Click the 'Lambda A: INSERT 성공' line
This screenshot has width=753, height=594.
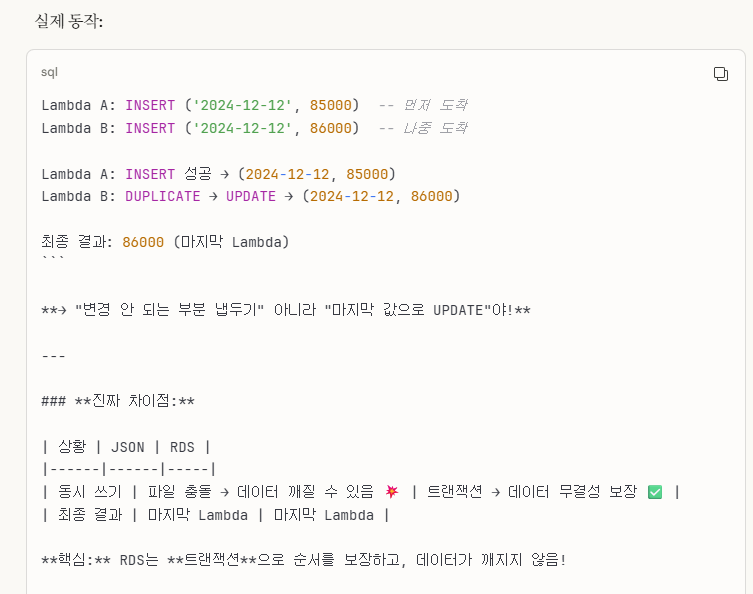click(219, 174)
